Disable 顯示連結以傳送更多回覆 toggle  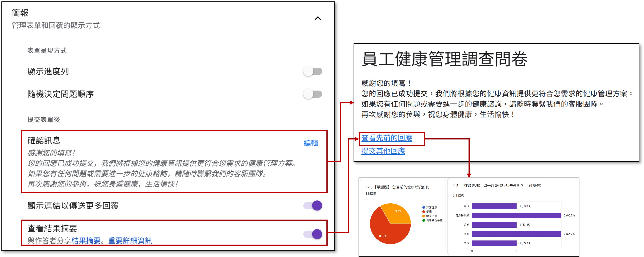click(313, 206)
